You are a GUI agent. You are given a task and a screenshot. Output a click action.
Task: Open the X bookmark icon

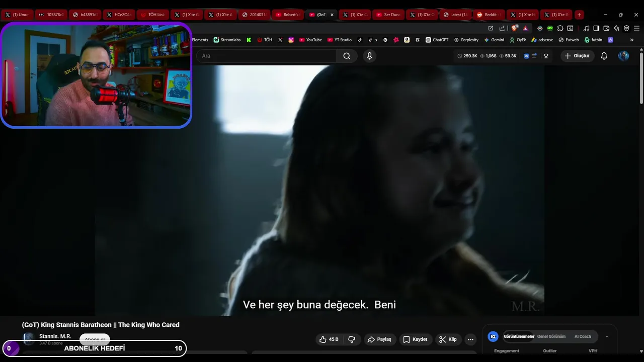pos(280,40)
